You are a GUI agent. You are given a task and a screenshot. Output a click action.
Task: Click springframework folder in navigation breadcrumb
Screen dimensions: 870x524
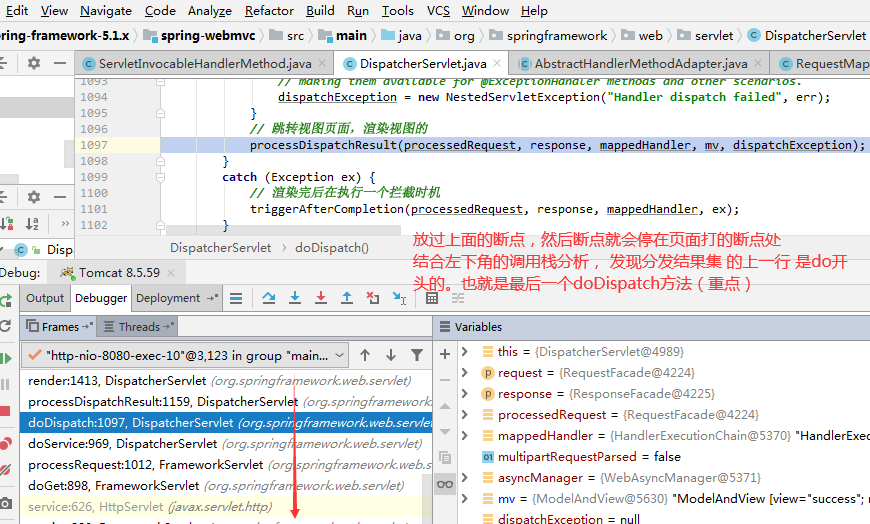click(548, 36)
